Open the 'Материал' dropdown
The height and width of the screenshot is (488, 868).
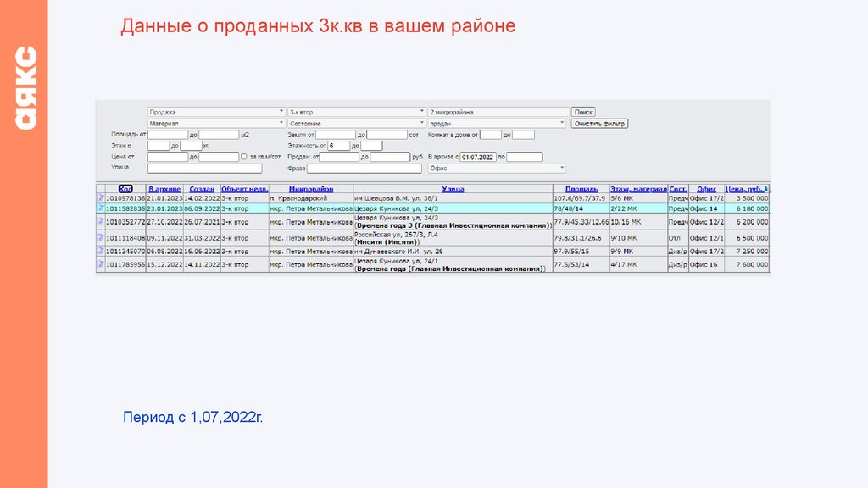(x=216, y=124)
